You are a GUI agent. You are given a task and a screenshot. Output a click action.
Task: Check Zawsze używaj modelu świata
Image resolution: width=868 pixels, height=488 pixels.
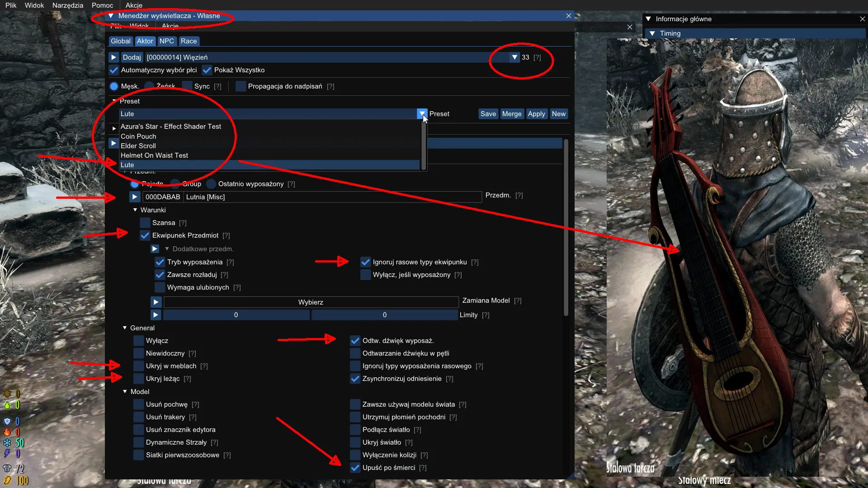[x=355, y=404]
